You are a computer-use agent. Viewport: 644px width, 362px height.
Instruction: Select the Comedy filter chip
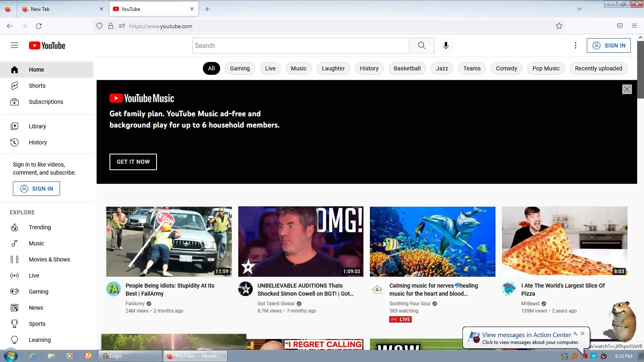pyautogui.click(x=506, y=68)
